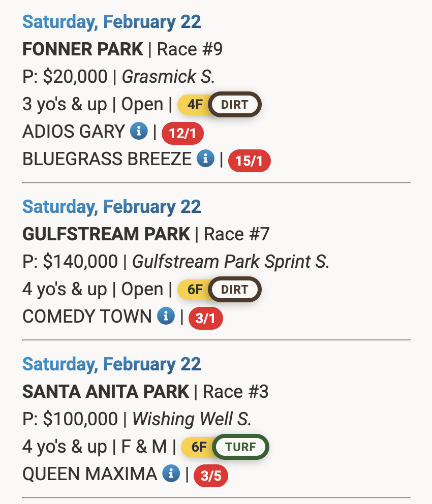Select the TURF surface tag
The height and width of the screenshot is (504, 432).
[x=241, y=447]
